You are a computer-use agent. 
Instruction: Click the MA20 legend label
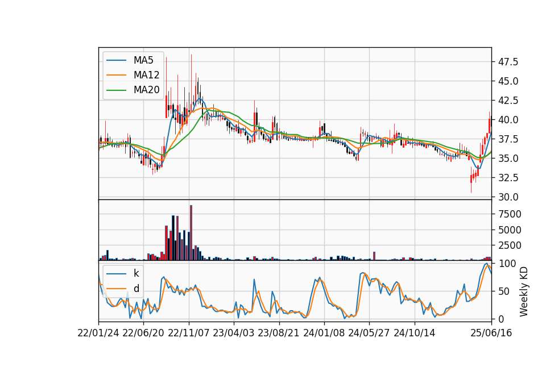click(146, 90)
